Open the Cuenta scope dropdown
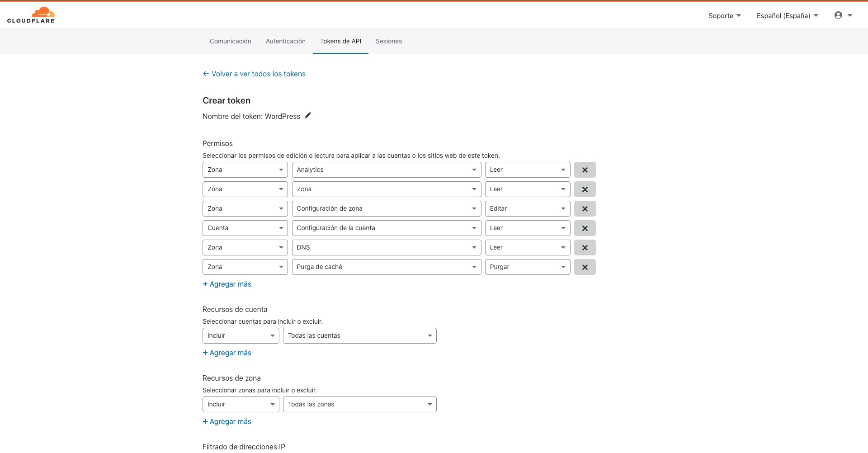 [x=245, y=228]
